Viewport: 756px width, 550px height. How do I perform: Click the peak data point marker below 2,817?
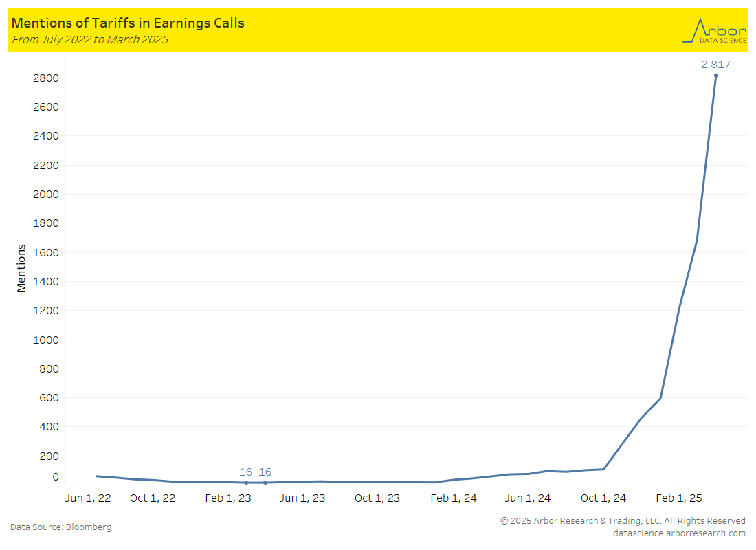715,76
